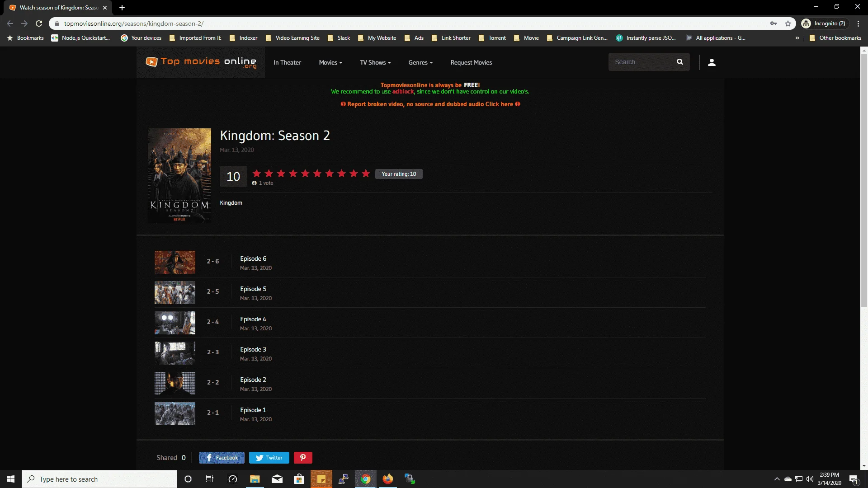This screenshot has height=488, width=868.
Task: Open the Slack bookmark folder
Action: [x=339, y=38]
